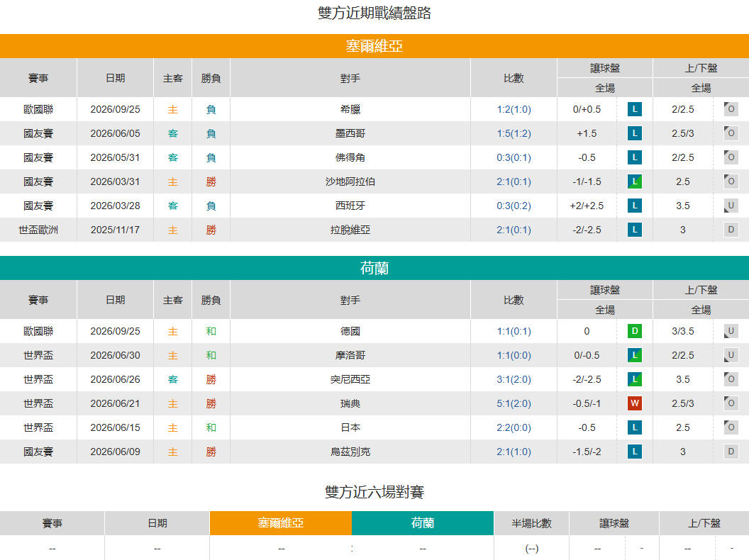Click the O over/under badge in 突尼西亞 row
This screenshot has width=749, height=560.
point(731,379)
